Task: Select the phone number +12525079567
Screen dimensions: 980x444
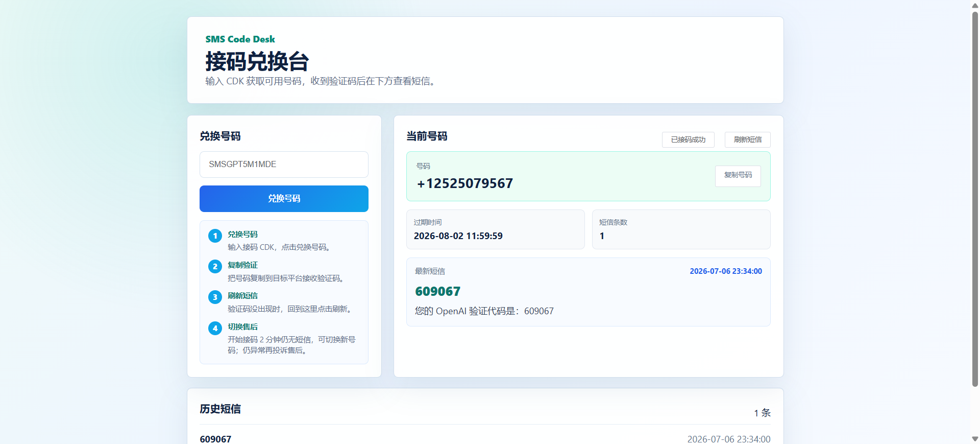Action: (x=464, y=183)
